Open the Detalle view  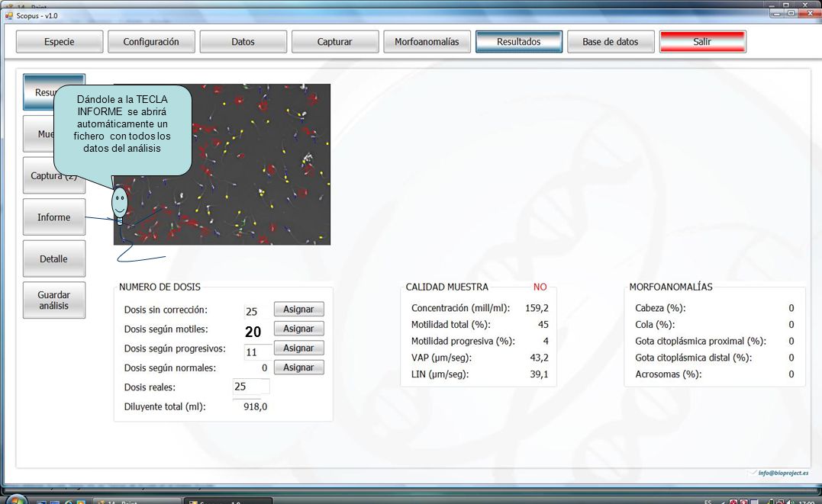[54, 258]
